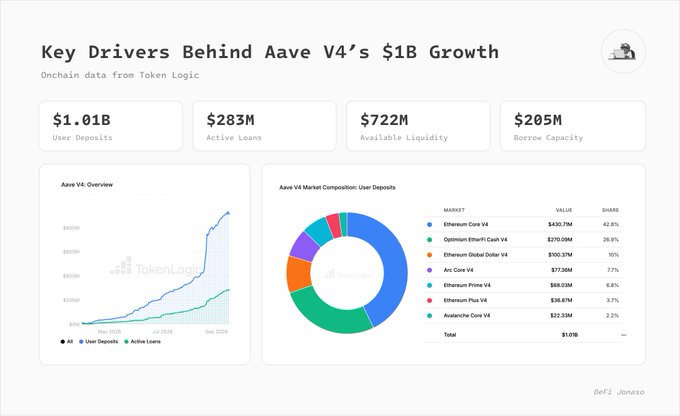Click the $722M Available Liquidity card
Image resolution: width=680 pixels, height=416 pixels.
pos(418,126)
